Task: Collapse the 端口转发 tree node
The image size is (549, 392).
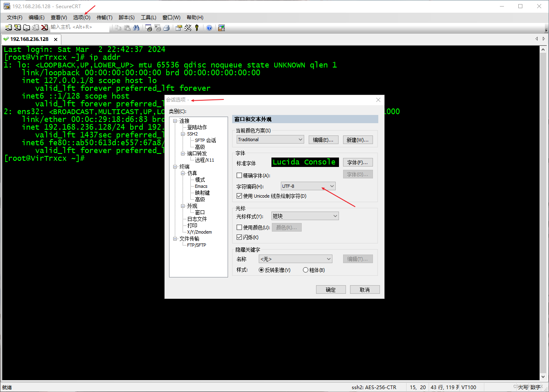Action: pyautogui.click(x=183, y=153)
